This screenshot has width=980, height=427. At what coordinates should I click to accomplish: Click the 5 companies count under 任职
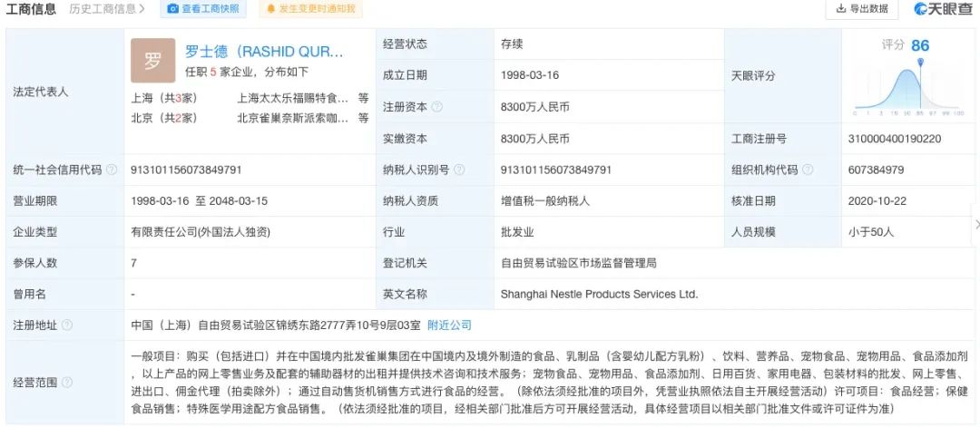pyautogui.click(x=213, y=72)
